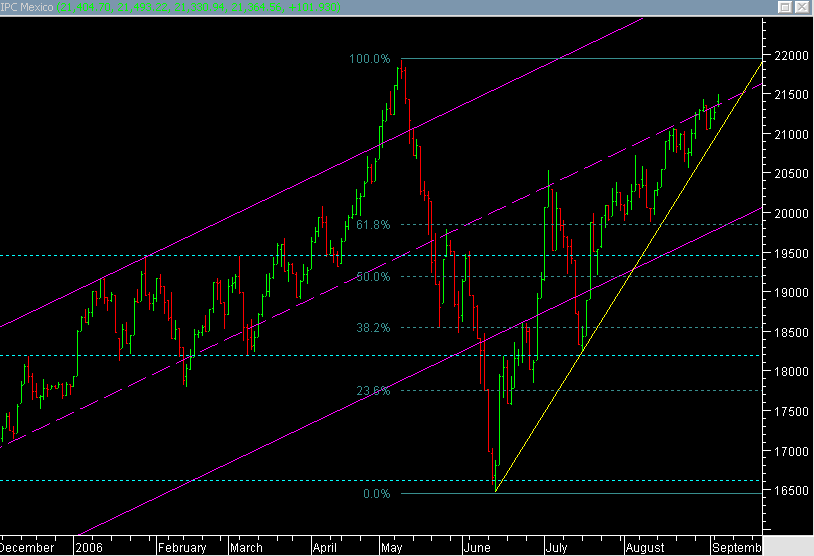Viewport: 814px width, 556px height.
Task: Click the 17000 price axis label
Action: pyautogui.click(x=791, y=452)
